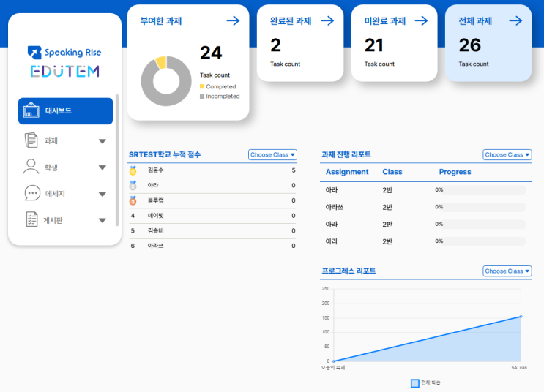The image size is (544, 392).
Task: Click the end data point on line chart
Action: (x=521, y=317)
